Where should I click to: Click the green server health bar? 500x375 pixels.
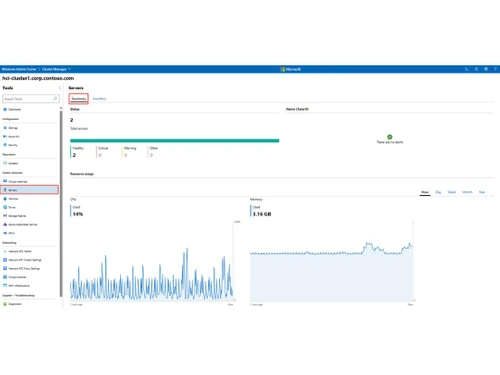[174, 141]
